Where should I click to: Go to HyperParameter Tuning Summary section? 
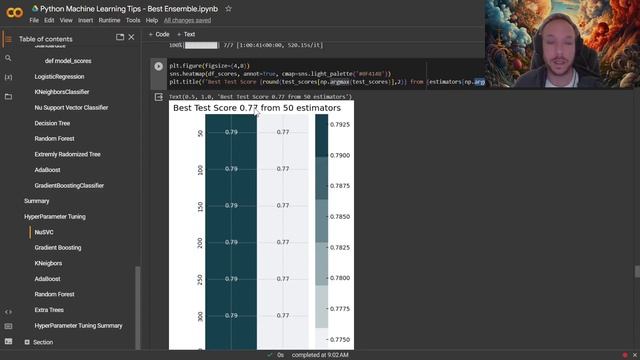coord(78,326)
